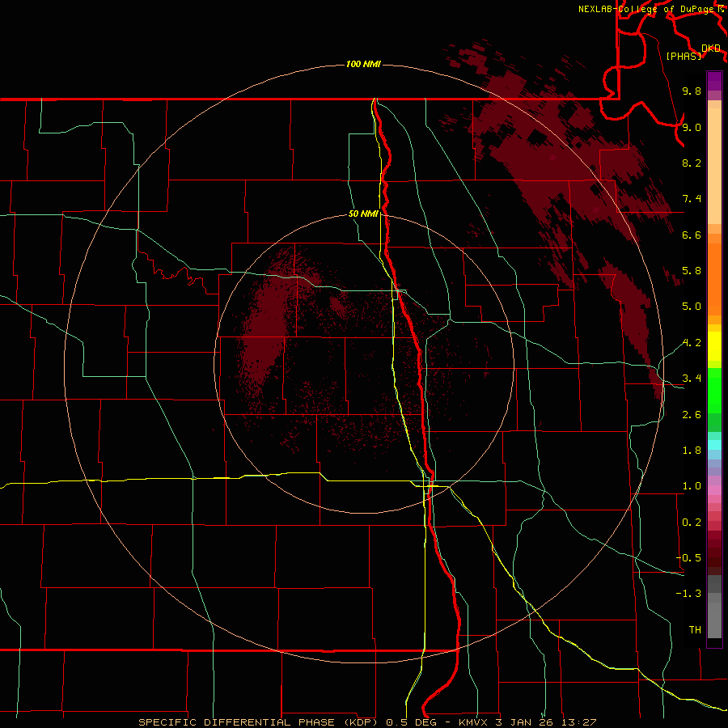
Task: Click the cyan segment of the color bar
Action: (x=714, y=445)
